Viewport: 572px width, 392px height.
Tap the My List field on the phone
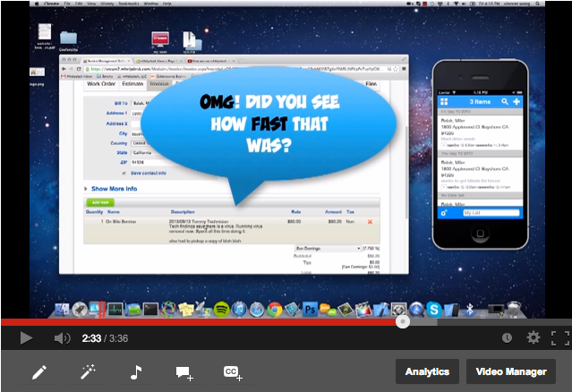[491, 213]
